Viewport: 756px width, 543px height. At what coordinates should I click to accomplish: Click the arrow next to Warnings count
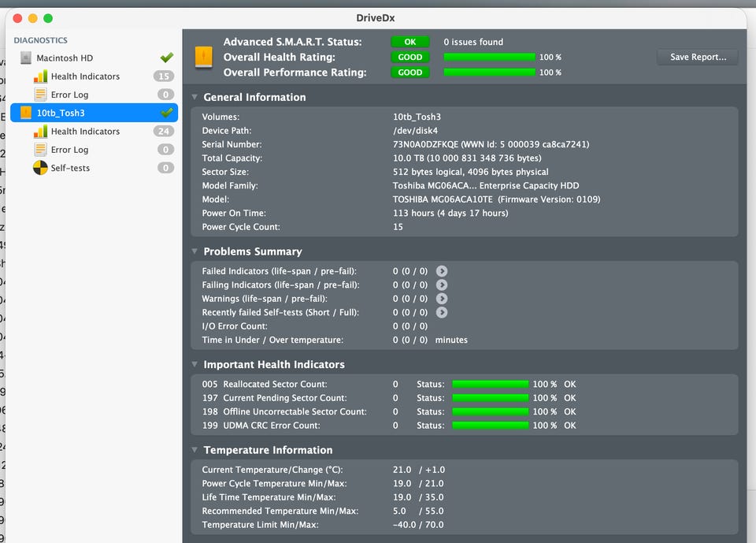(442, 299)
